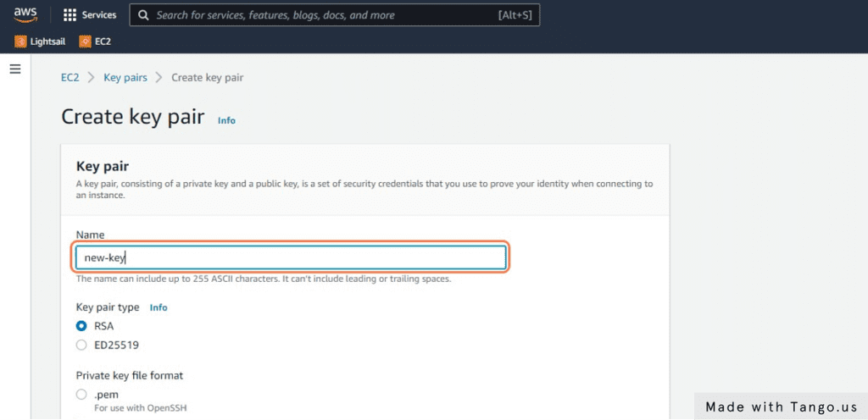
Task: Click the Services menu label
Action: (x=99, y=15)
